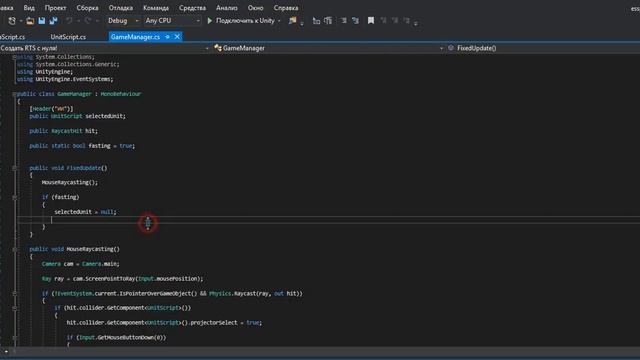Collapse the MouseRaycasting method block
Screen dimensions: 640x360
14,249
